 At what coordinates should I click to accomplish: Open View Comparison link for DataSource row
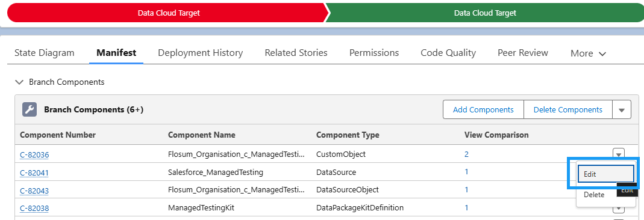(466, 172)
